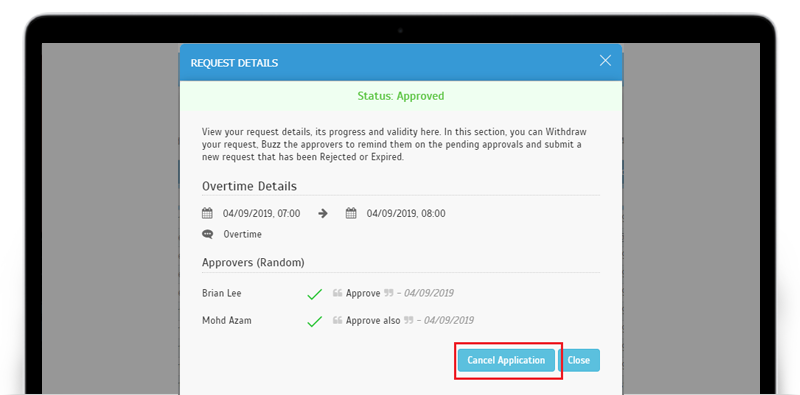Click the green checkmark next to Brian Lee

314,294
